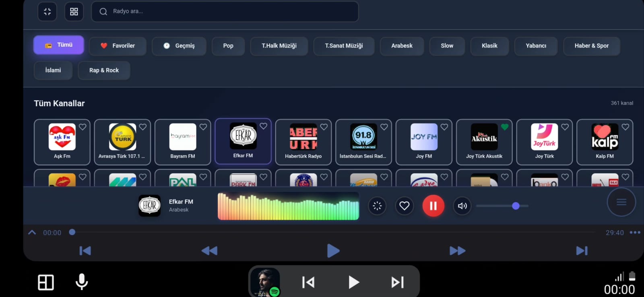Viewport: 644px width, 297px height.
Task: Click play in the Spotify widget
Action: pos(353,283)
